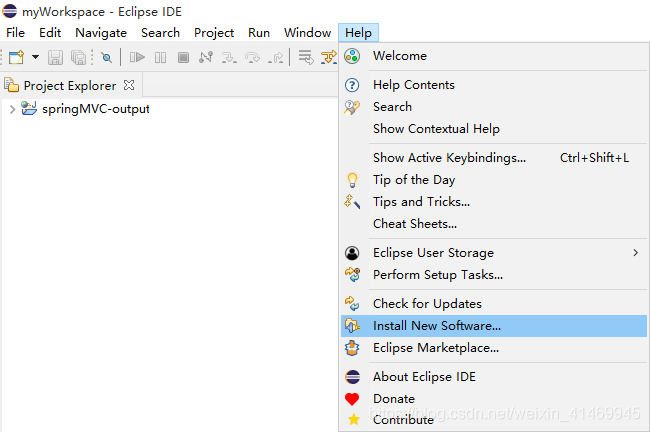Image resolution: width=650 pixels, height=432 pixels.
Task: Choose Eclipse Marketplace
Action: click(x=494, y=348)
